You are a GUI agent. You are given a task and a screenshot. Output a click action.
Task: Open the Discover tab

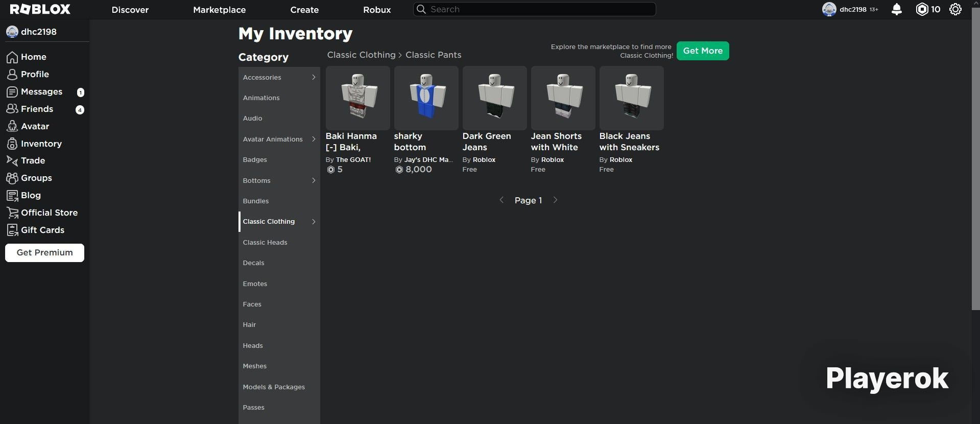[x=130, y=10]
